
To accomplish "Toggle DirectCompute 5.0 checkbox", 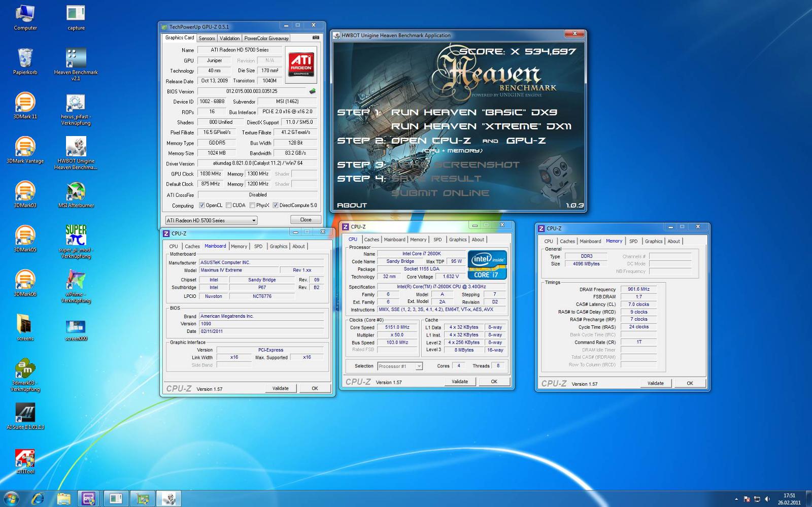I will click(x=276, y=206).
